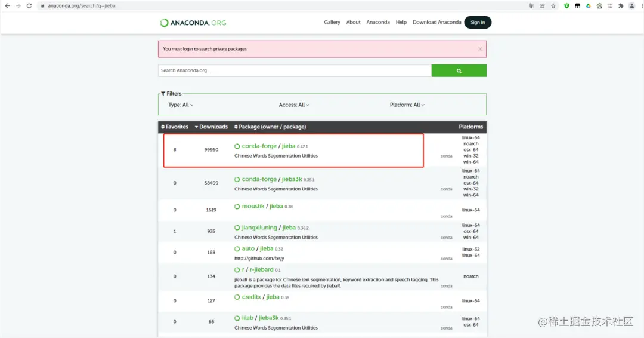Click the download count 58499
Viewport: 644px width, 338px height.
click(211, 183)
